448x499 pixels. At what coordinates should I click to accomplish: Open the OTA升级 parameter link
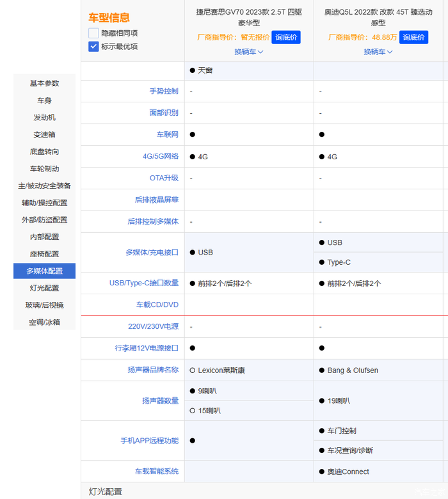pos(164,178)
